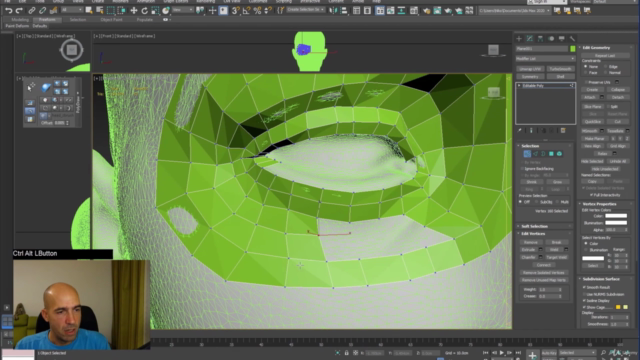
Task: Switch to the Selection ribbon tab
Action: (78, 20)
